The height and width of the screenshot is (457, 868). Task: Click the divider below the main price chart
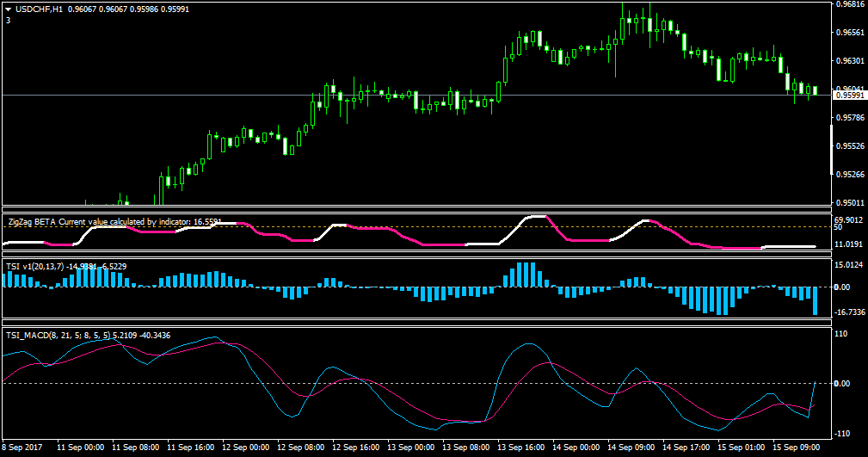(x=417, y=209)
